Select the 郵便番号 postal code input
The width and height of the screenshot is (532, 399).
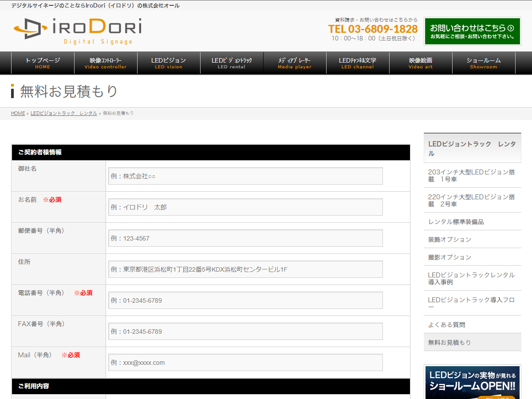tap(245, 238)
